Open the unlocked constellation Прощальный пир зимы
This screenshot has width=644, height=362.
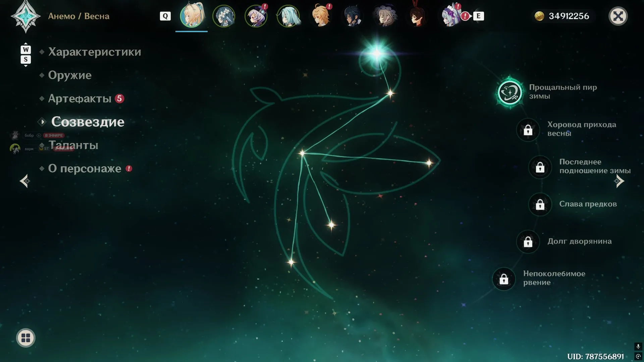[x=510, y=92]
